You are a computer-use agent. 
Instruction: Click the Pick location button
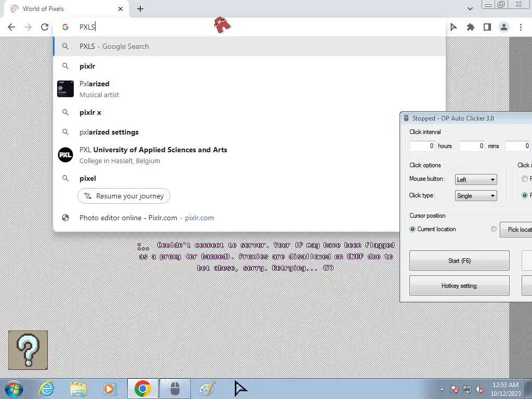click(516, 230)
